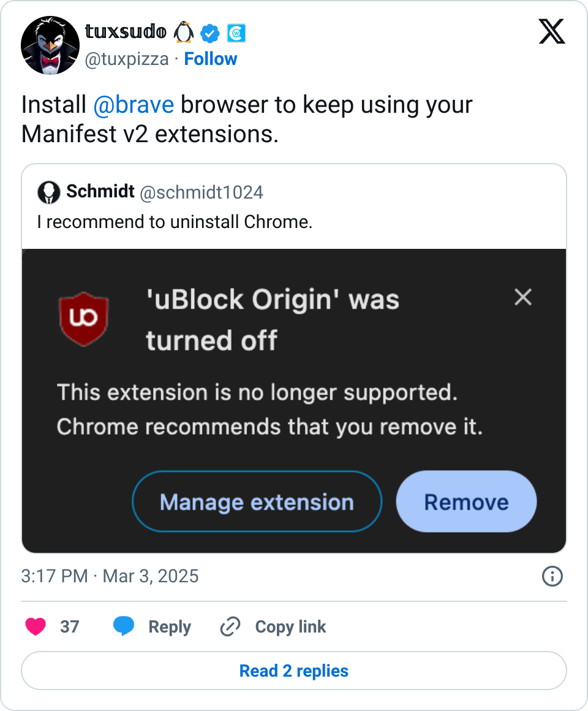Screen dimensions: 588x711
Task: Dismiss the 'uBlock Origin' notification with the X
Action: (523, 297)
